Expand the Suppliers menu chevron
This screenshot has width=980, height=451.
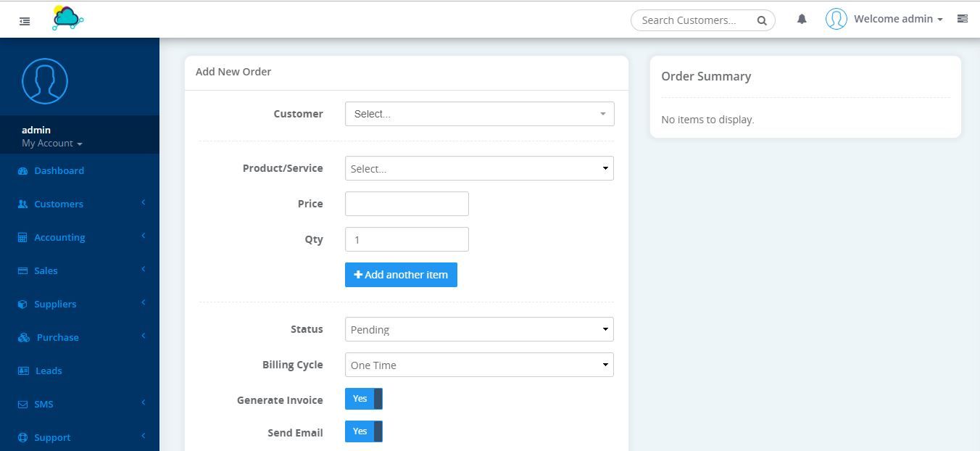tap(144, 302)
